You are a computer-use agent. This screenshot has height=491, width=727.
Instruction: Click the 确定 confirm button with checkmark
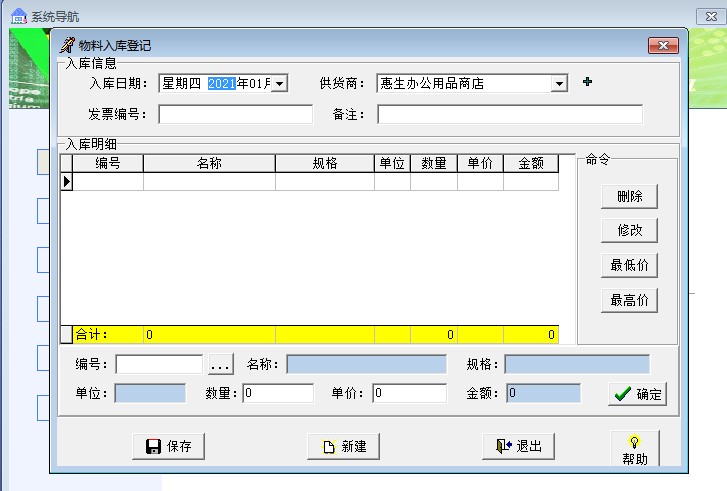(638, 394)
